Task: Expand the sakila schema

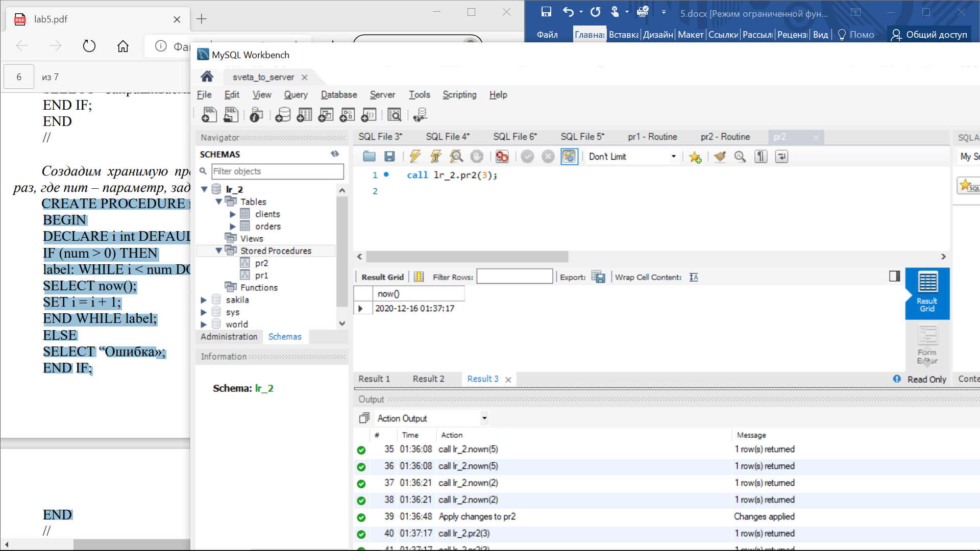Action: click(204, 300)
